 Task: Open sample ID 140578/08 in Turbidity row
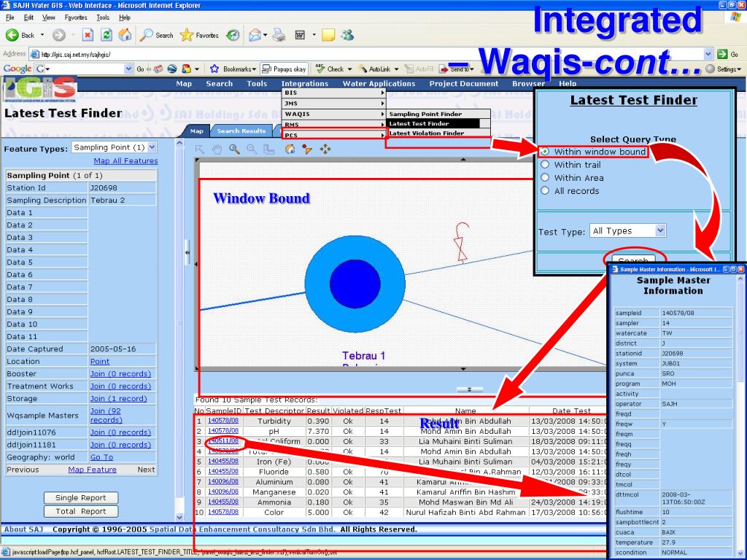pyautogui.click(x=223, y=421)
